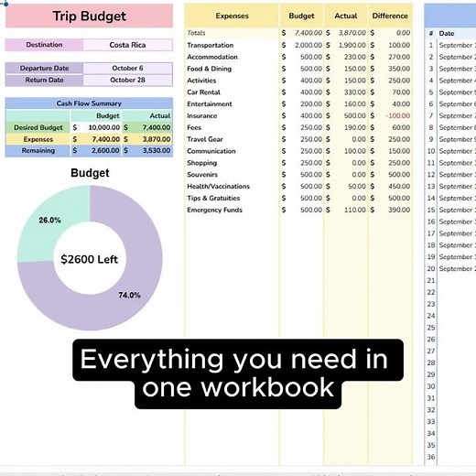Click the Activities expense row label
The width and height of the screenshot is (476, 476).
[201, 81]
